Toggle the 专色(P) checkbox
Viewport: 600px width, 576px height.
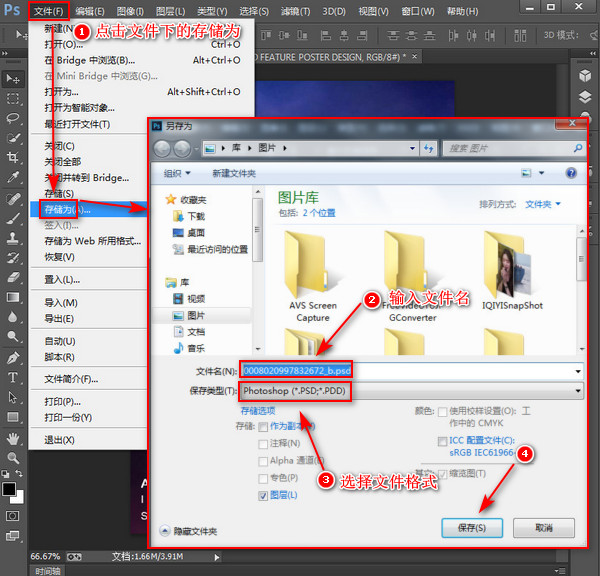[263, 479]
